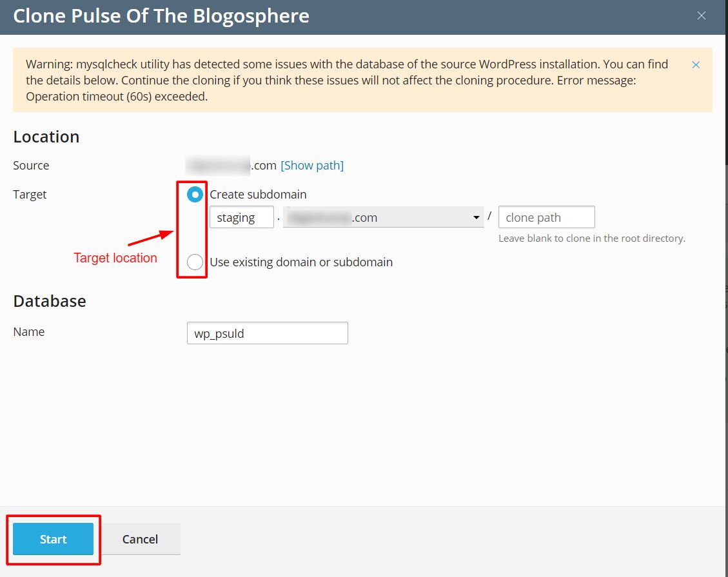Viewport: 728px width, 577px height.
Task: Cancel the clone operation
Action: coord(140,539)
